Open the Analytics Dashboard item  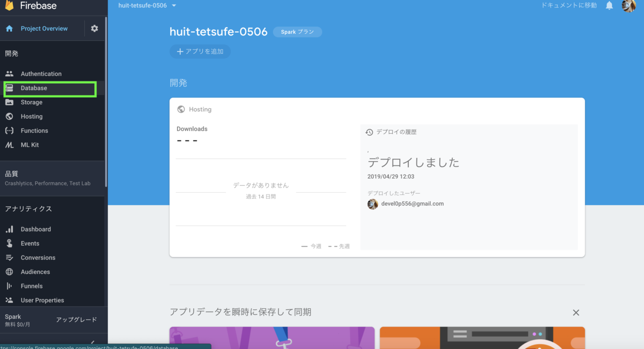36,229
